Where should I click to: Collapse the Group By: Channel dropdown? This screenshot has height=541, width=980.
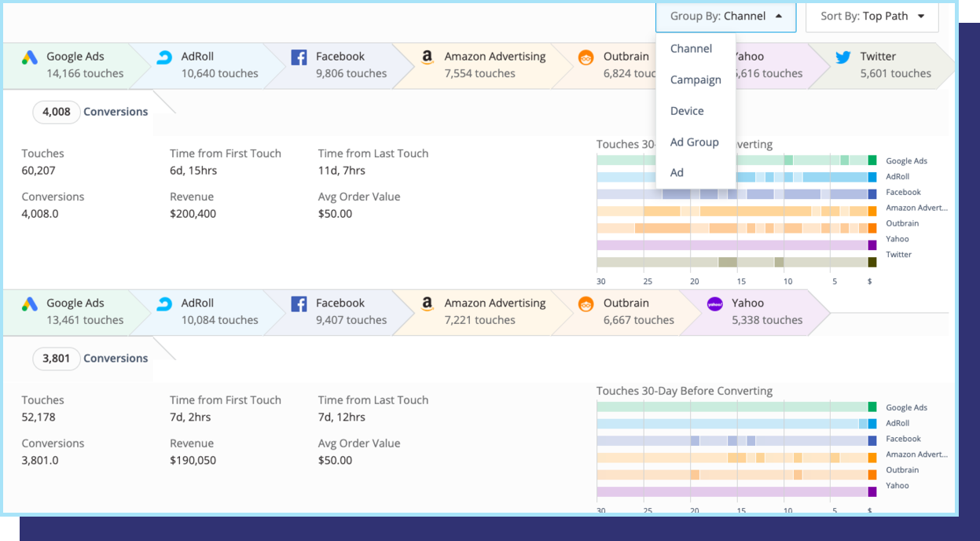pos(725,17)
